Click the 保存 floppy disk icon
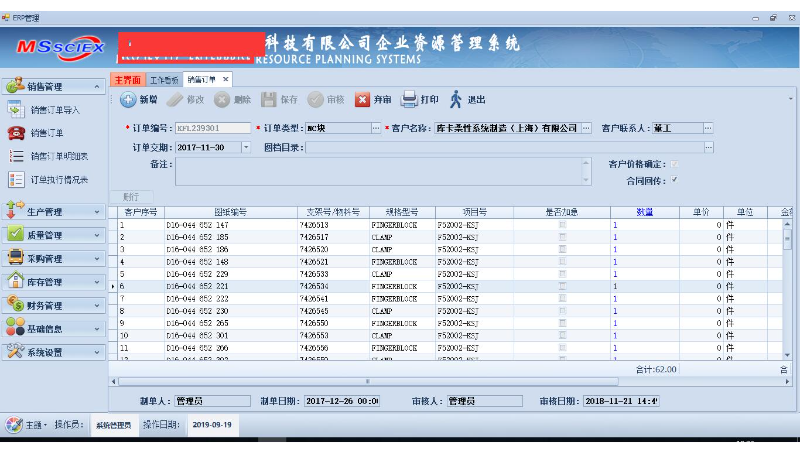The width and height of the screenshot is (800, 453). tap(268, 99)
